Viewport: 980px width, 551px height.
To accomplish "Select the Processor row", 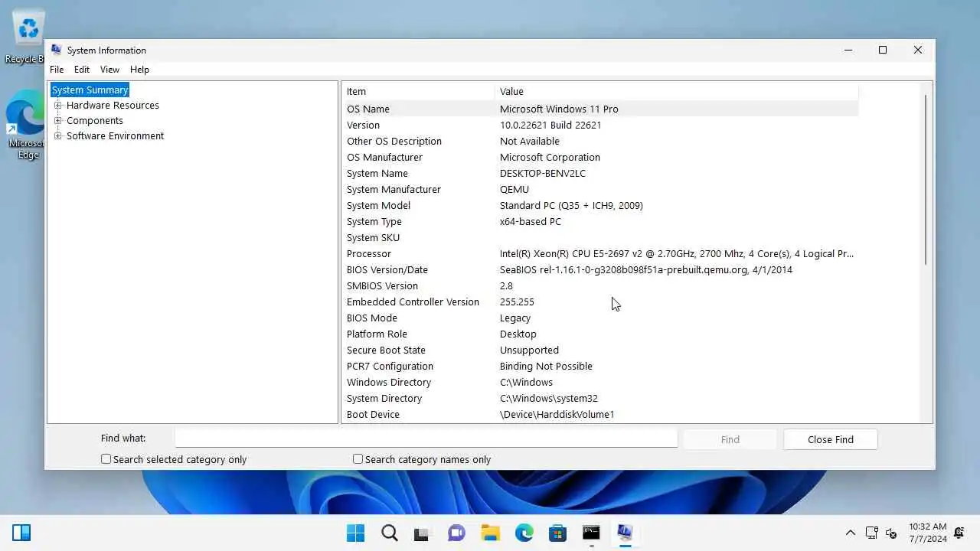I will pyautogui.click(x=600, y=253).
